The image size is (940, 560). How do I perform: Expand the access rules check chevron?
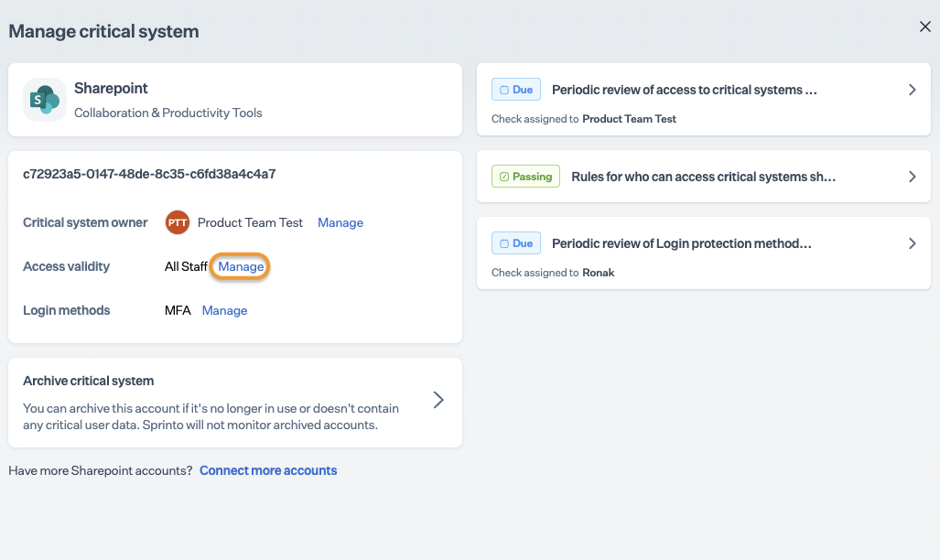pos(912,177)
